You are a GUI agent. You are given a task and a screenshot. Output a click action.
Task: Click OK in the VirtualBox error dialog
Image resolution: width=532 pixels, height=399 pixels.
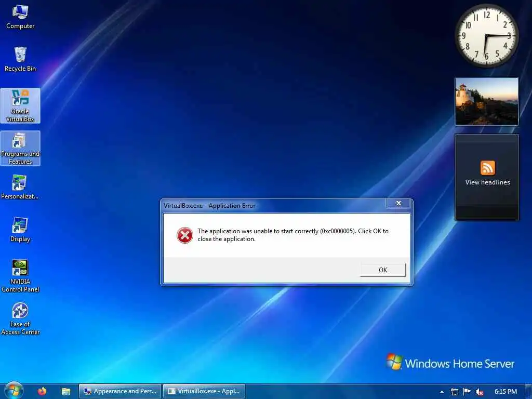click(x=383, y=270)
